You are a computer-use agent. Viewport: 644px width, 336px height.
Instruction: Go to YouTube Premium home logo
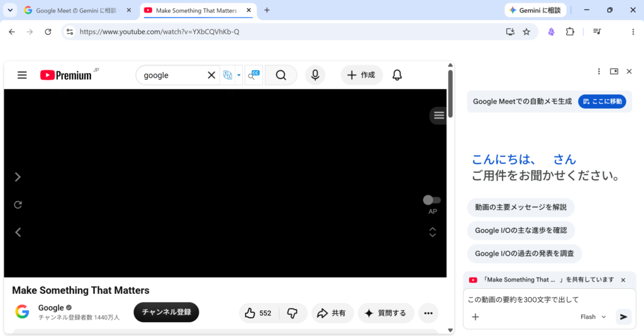click(x=65, y=75)
